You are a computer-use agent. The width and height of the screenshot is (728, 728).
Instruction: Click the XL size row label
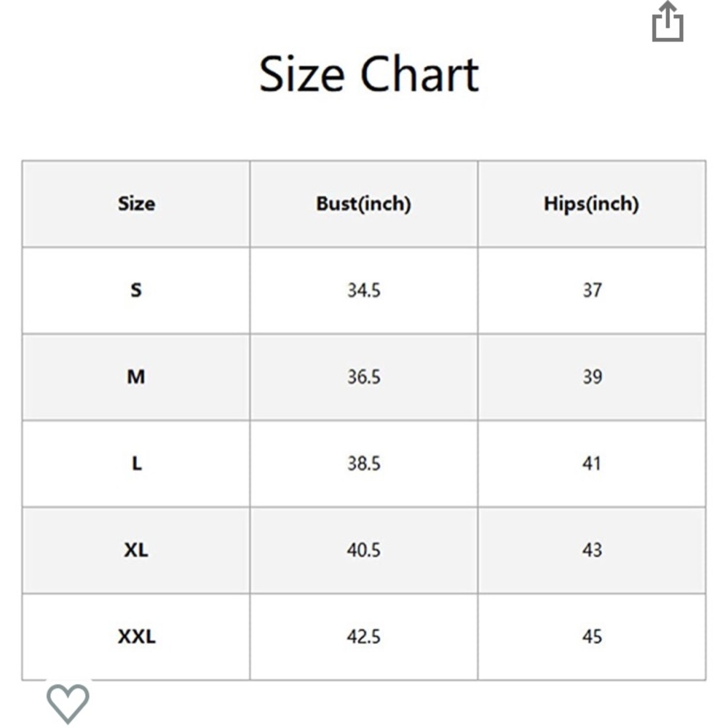[136, 550]
